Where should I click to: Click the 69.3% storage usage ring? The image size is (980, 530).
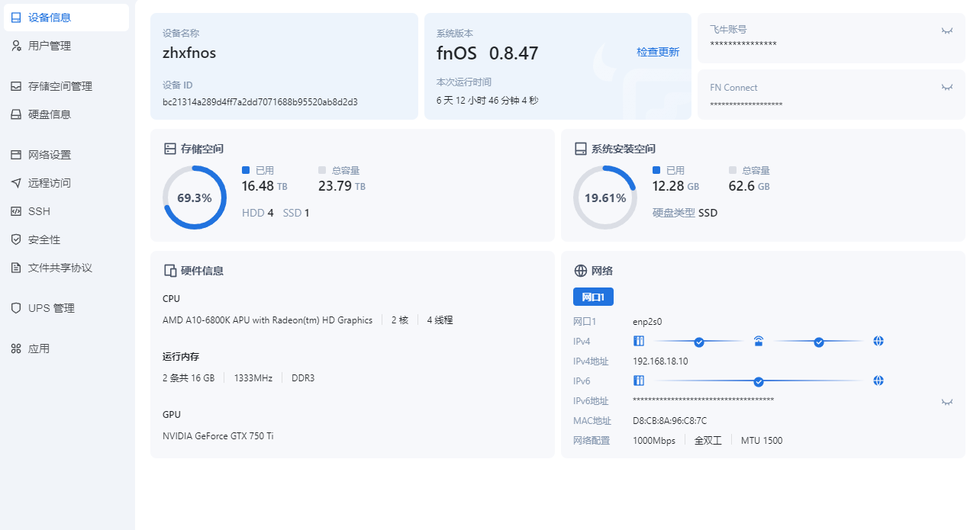click(x=195, y=198)
